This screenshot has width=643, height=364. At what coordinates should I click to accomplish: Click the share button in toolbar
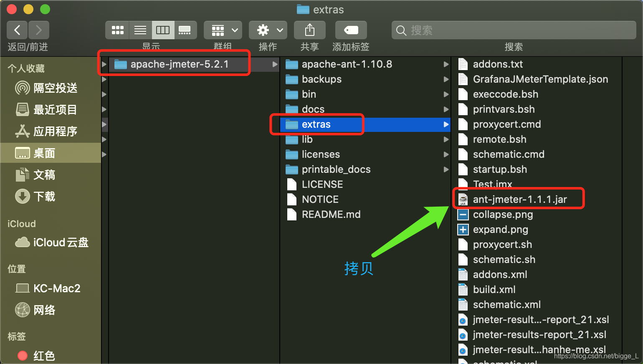(x=309, y=30)
